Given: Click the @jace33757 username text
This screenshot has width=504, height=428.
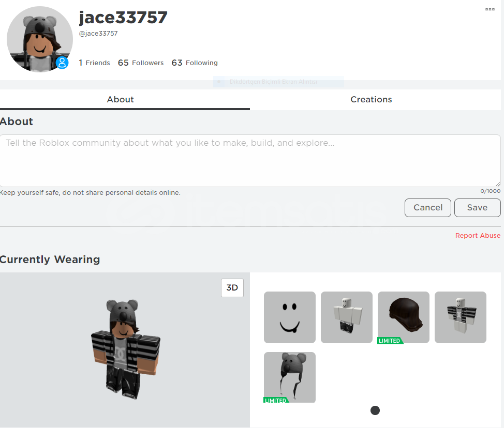Looking at the screenshot, I should click(98, 34).
